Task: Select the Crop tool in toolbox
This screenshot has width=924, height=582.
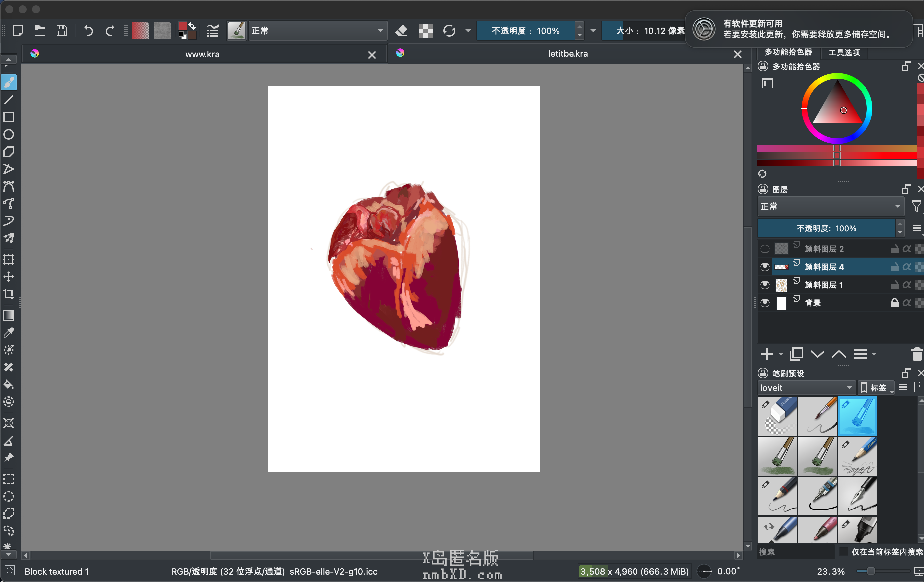Action: pos(8,294)
